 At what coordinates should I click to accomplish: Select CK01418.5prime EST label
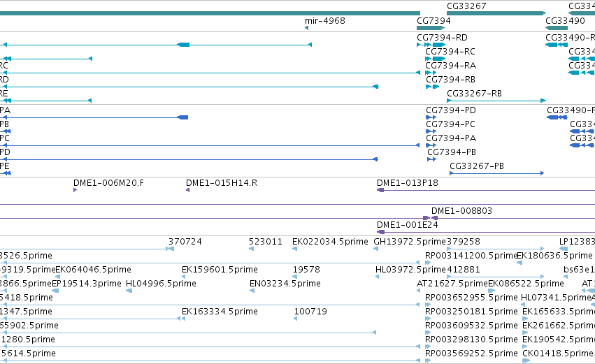click(557, 354)
